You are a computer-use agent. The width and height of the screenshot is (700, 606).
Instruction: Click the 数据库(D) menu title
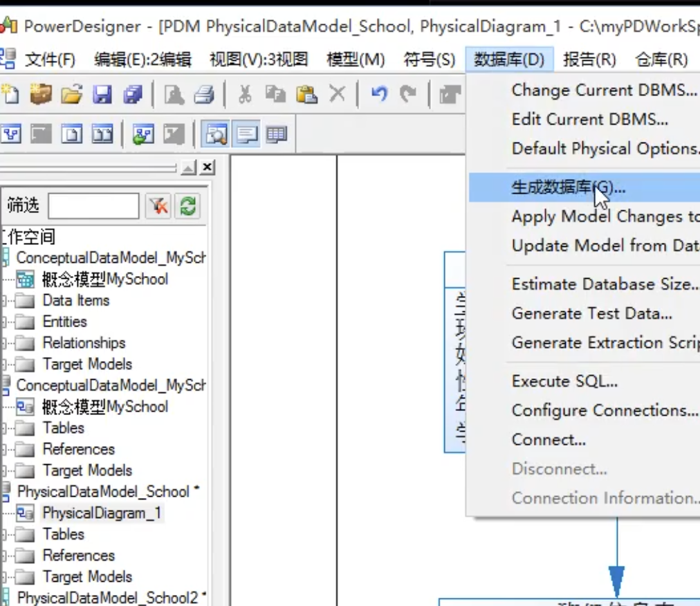pos(509,59)
